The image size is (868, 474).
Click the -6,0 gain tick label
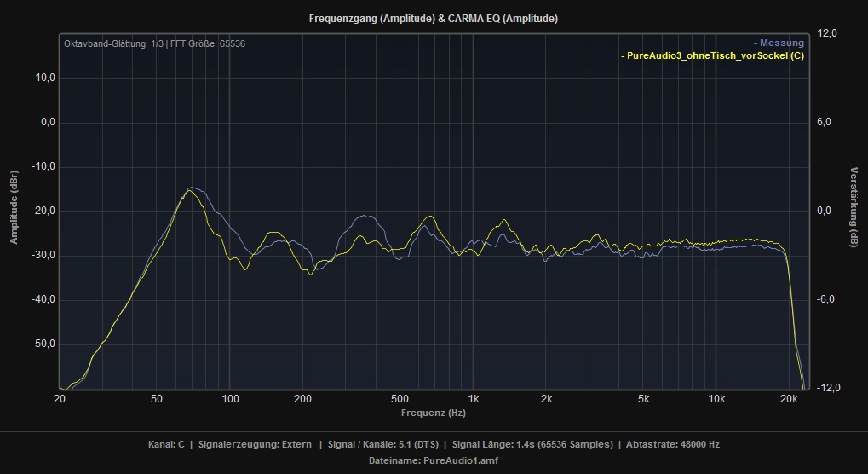(x=828, y=299)
